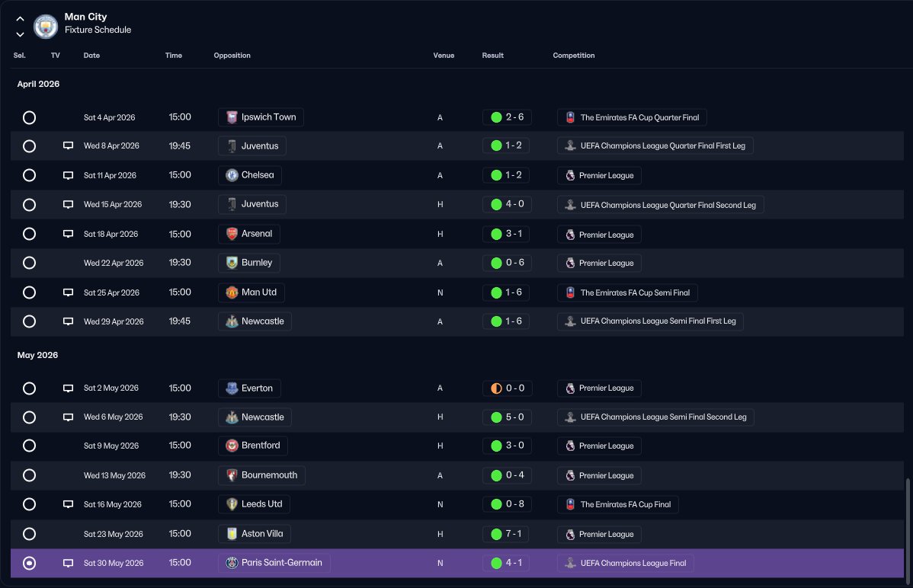Click the Man City club badge
The width and height of the screenshot is (913, 588).
[46, 26]
